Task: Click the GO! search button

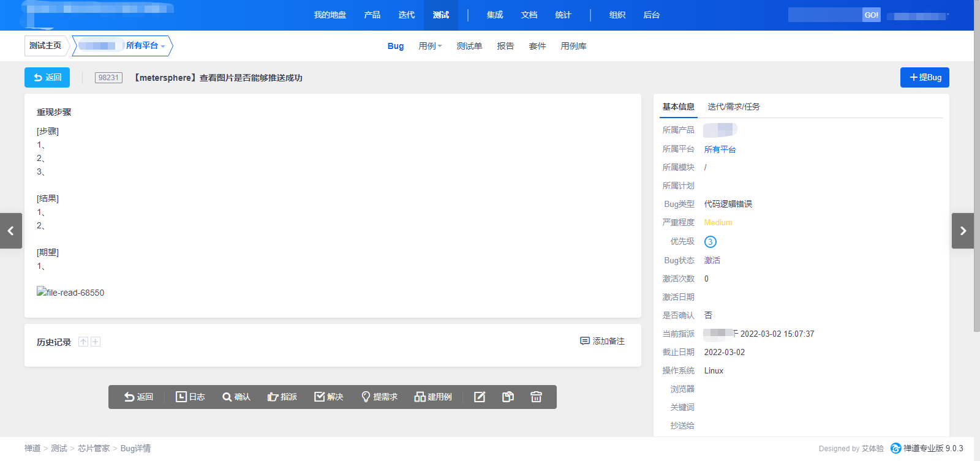Action: (x=871, y=15)
